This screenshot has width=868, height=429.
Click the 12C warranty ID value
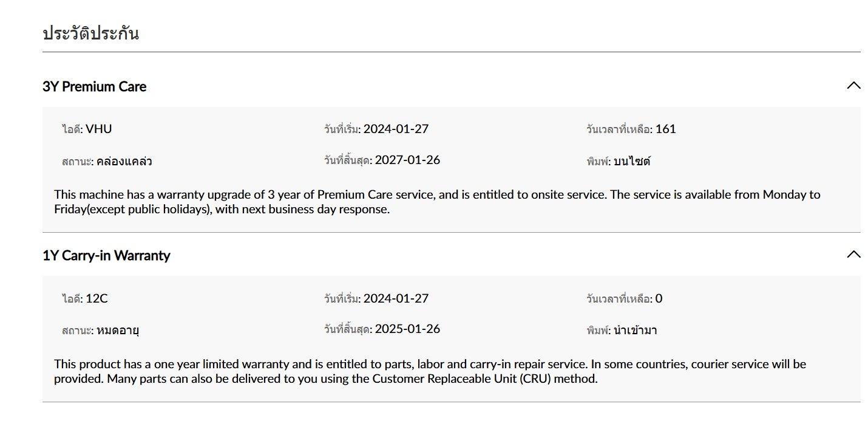pyautogui.click(x=97, y=298)
